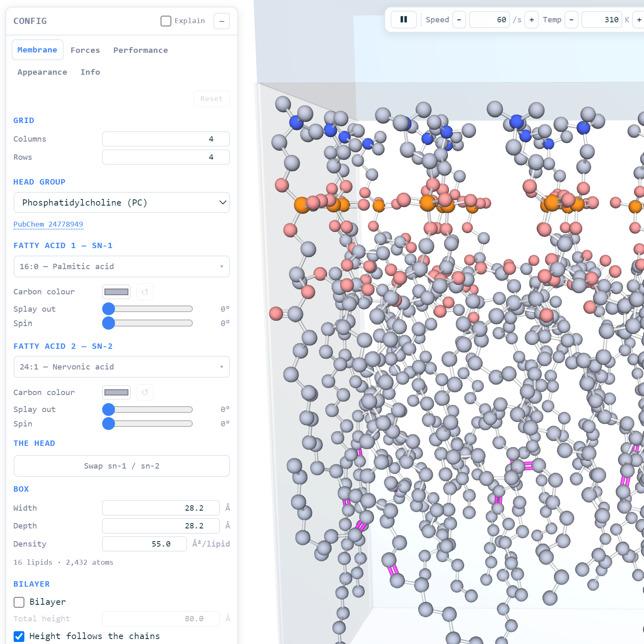Enable the Bilayer checkbox

(19, 602)
